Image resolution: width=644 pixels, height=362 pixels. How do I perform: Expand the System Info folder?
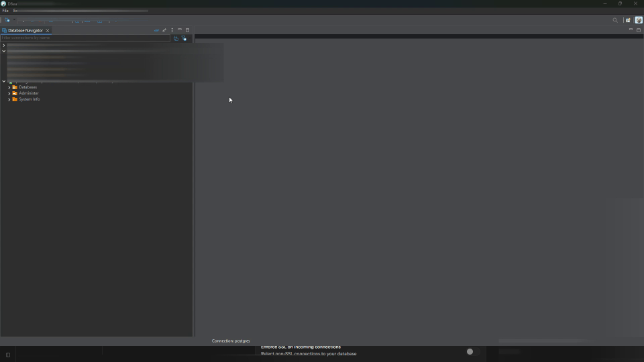(x=9, y=100)
